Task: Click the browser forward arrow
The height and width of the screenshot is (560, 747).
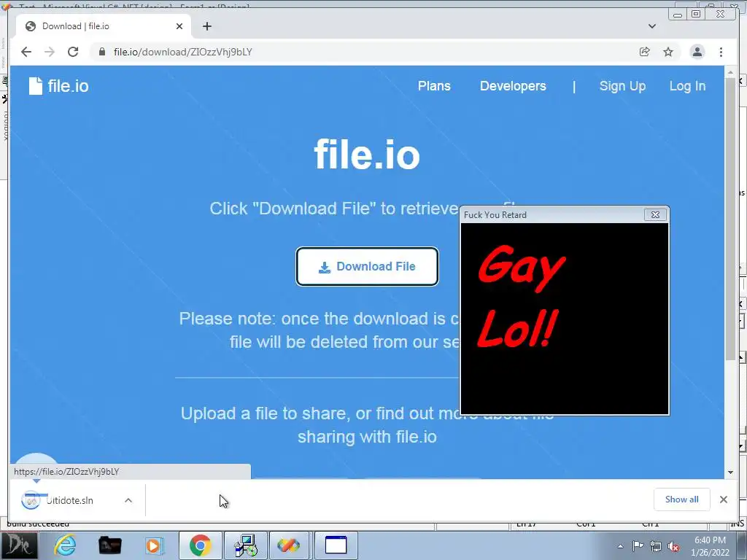Action: pyautogui.click(x=50, y=52)
